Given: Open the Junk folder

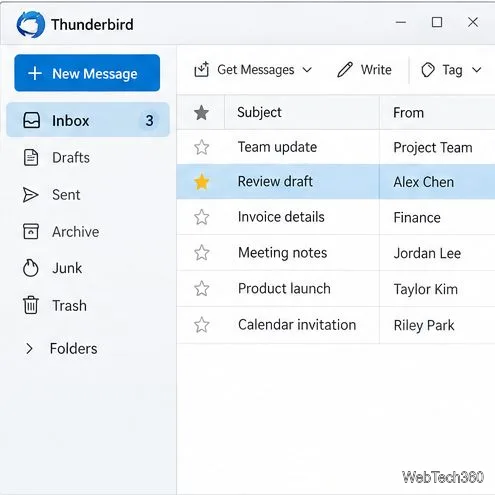Looking at the screenshot, I should [67, 268].
